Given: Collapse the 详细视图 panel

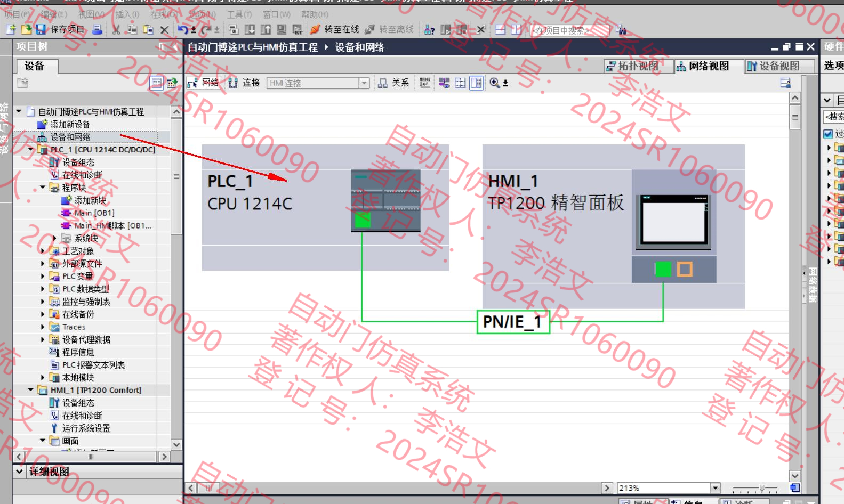Looking at the screenshot, I should pyautogui.click(x=19, y=472).
